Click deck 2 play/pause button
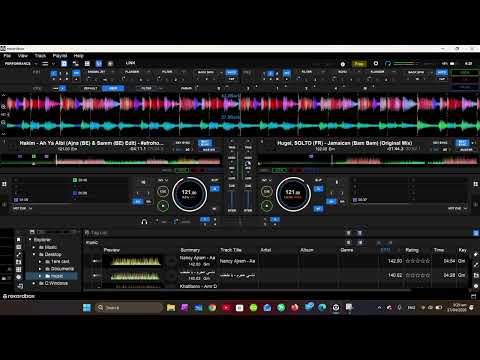The image size is (480, 360). tap(267, 206)
